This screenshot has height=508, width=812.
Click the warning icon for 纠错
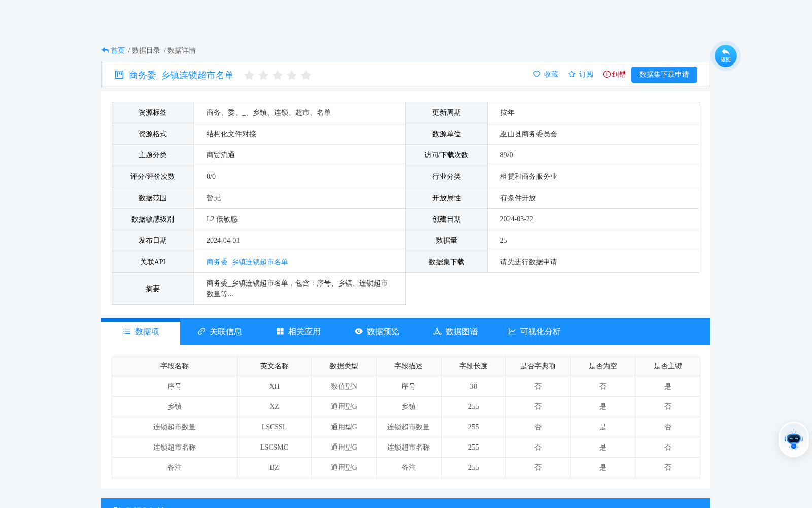click(607, 74)
